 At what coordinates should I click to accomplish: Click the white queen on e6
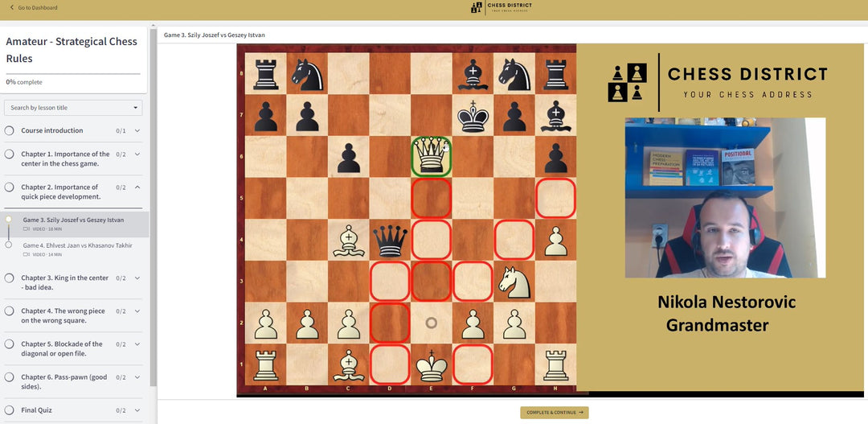click(432, 155)
